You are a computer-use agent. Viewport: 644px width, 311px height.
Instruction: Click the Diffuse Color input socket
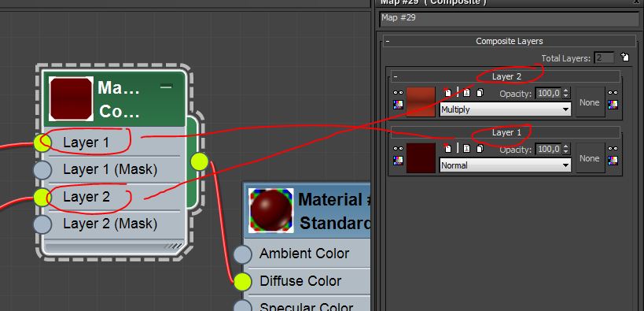point(242,281)
